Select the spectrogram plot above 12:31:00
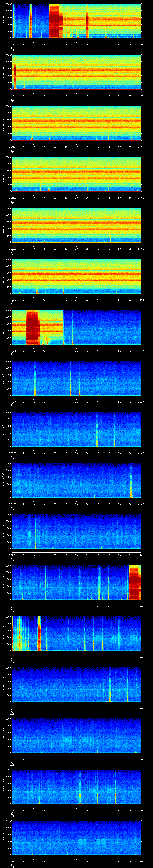 76,481
